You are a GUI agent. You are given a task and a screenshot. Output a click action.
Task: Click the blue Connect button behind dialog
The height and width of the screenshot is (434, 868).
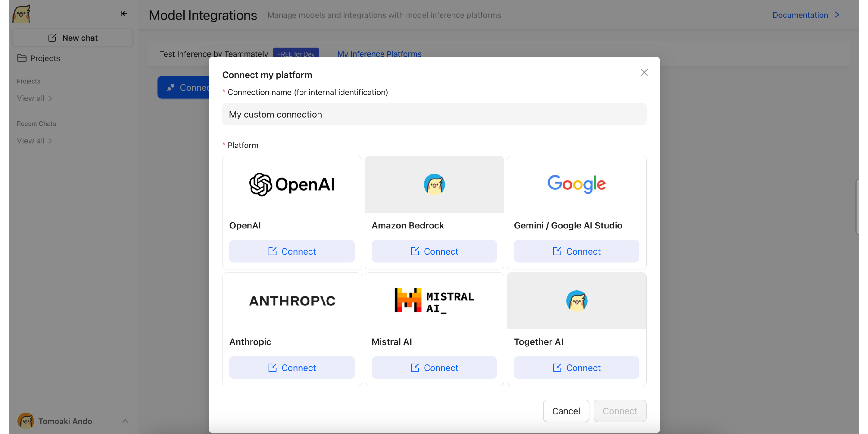(x=183, y=87)
